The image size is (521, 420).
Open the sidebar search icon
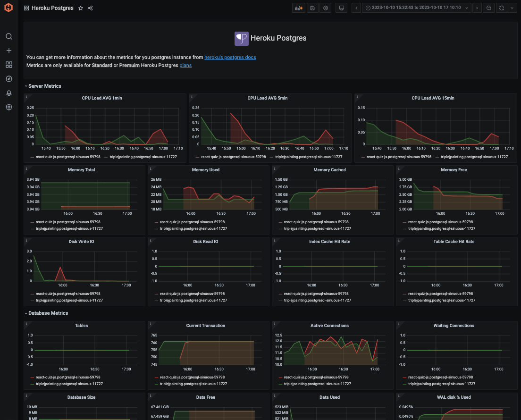click(x=9, y=36)
